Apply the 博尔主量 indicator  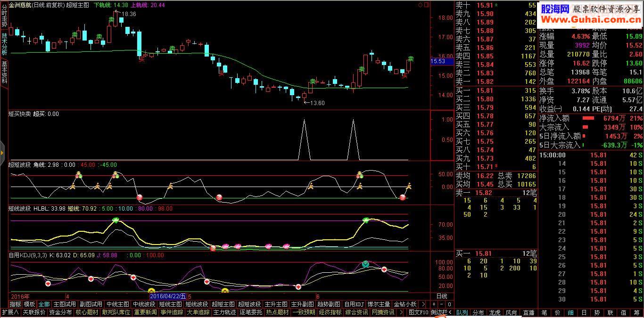(379, 304)
